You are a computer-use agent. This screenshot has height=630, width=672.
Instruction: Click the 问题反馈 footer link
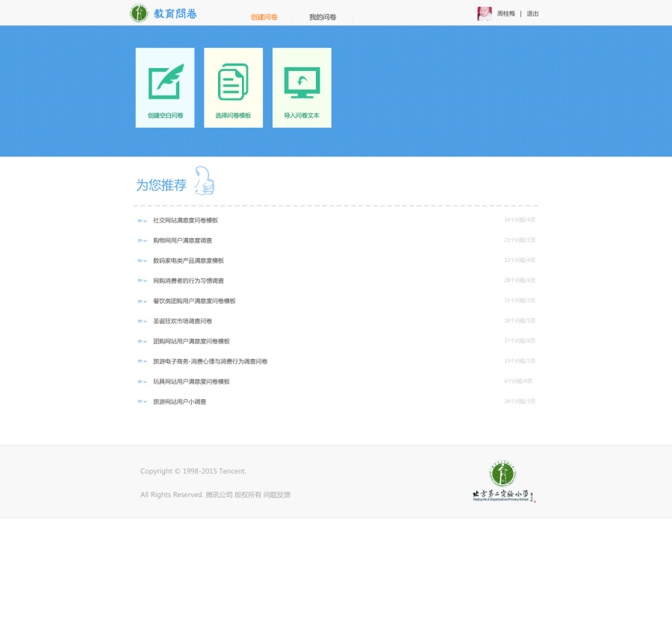pos(277,495)
